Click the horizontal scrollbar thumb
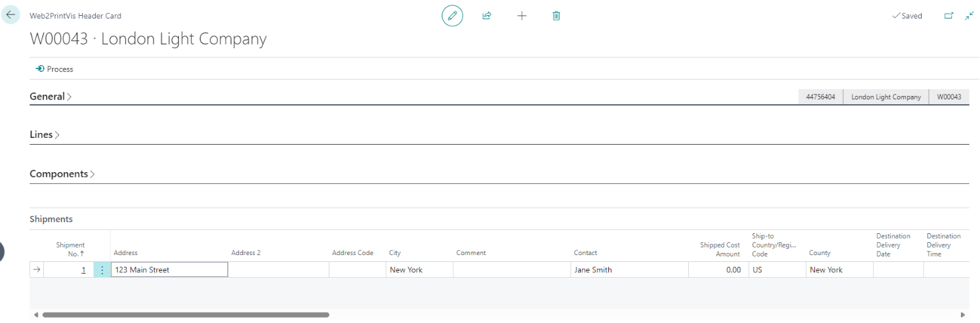This screenshot has height=323, width=980. [x=185, y=315]
